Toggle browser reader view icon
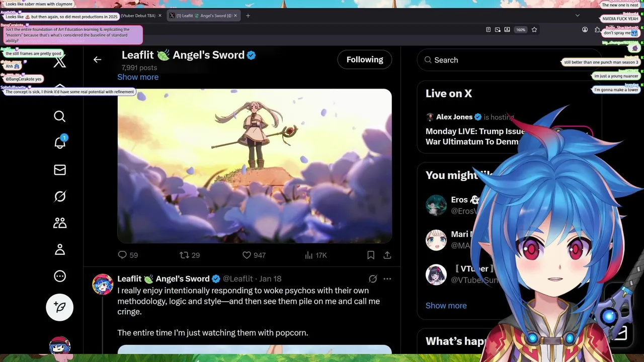644x362 pixels. tap(488, 30)
